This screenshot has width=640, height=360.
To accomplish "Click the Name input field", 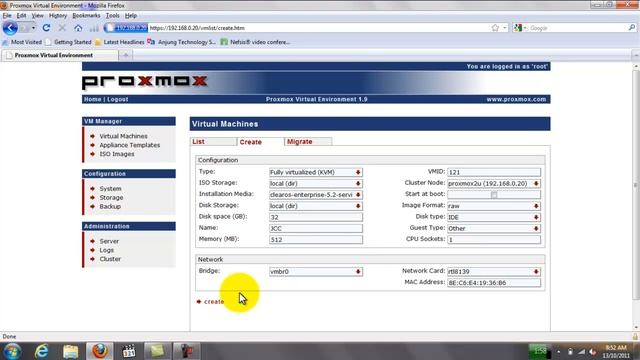I will [316, 228].
